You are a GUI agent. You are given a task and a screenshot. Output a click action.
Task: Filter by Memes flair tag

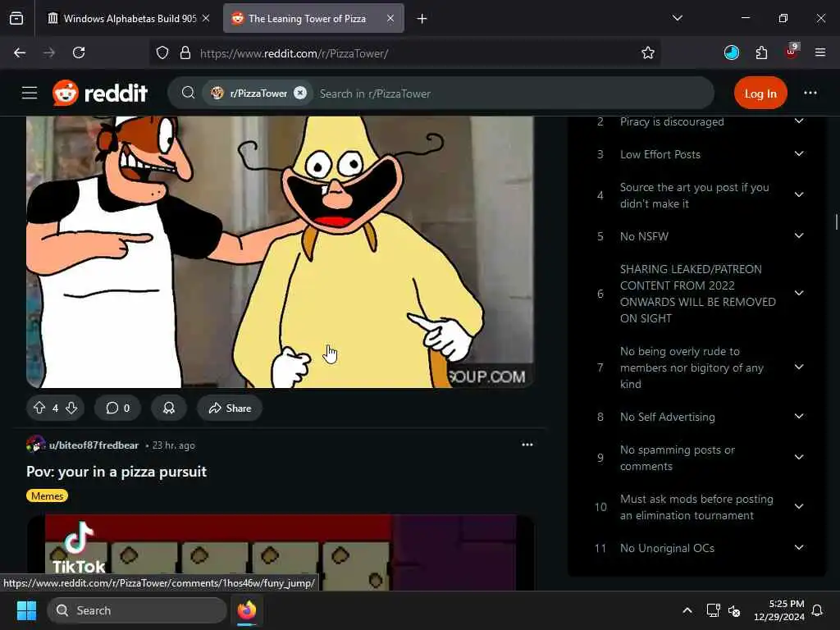47,496
